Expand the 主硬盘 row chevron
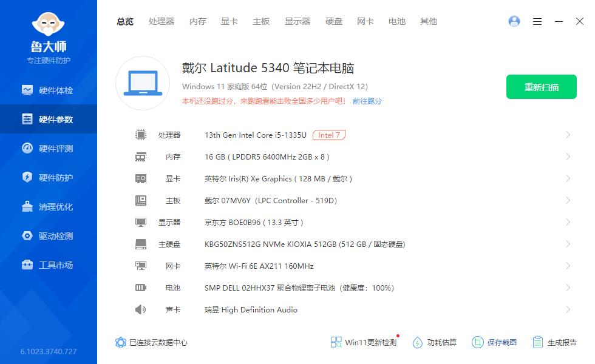 568,244
